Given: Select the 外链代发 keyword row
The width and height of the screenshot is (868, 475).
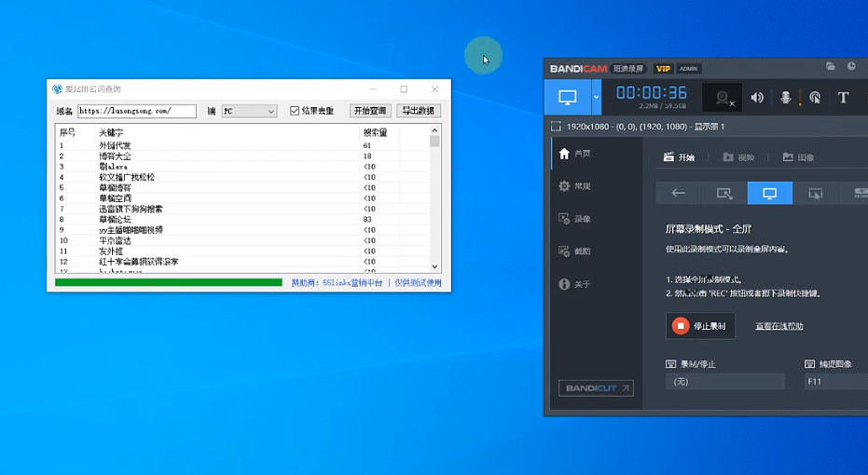Looking at the screenshot, I should tap(242, 145).
